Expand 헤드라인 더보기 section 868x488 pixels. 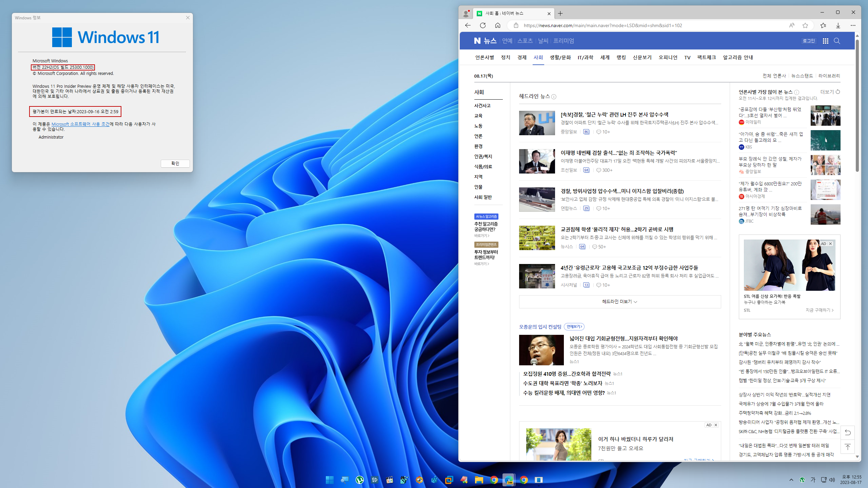click(x=619, y=302)
